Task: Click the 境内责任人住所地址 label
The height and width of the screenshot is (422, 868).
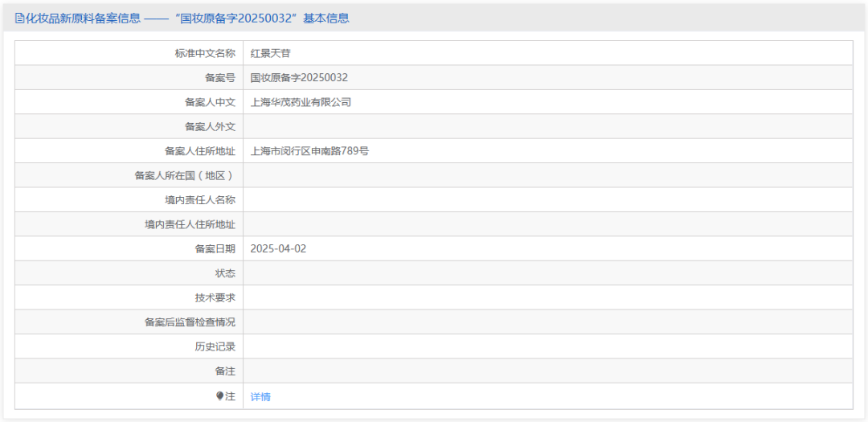Action: tap(190, 224)
